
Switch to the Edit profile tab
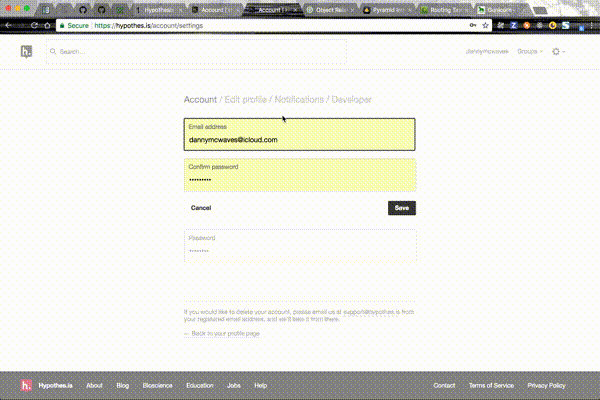coord(245,100)
